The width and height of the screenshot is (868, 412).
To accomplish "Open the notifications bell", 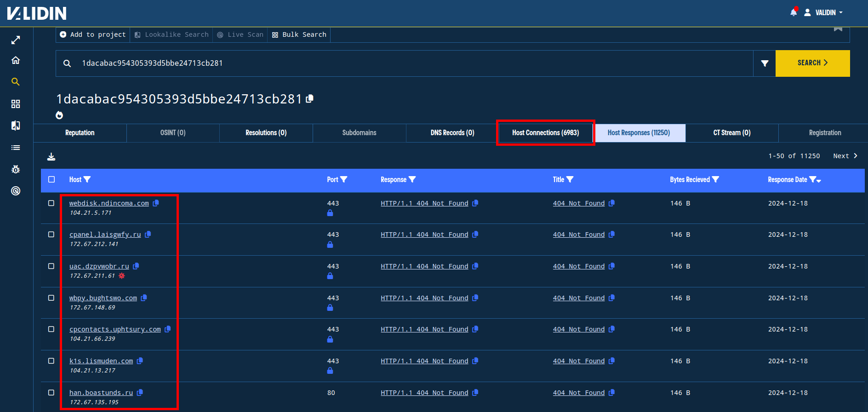I will click(x=794, y=12).
